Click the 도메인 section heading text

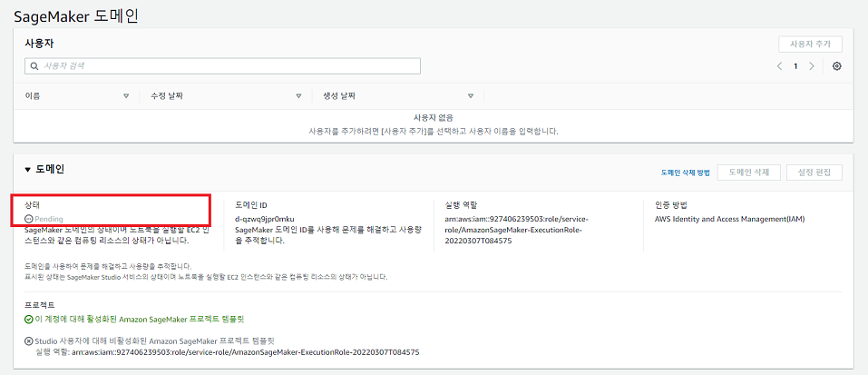point(49,170)
